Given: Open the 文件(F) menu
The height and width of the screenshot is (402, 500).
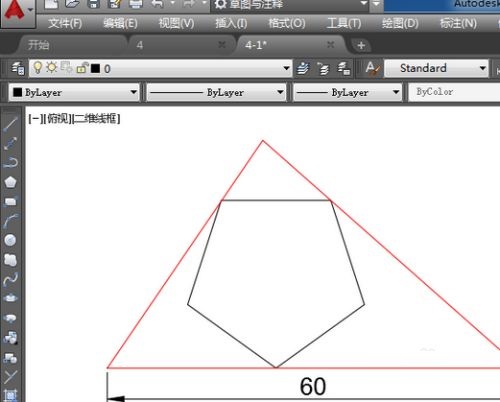Looking at the screenshot, I should [x=65, y=23].
